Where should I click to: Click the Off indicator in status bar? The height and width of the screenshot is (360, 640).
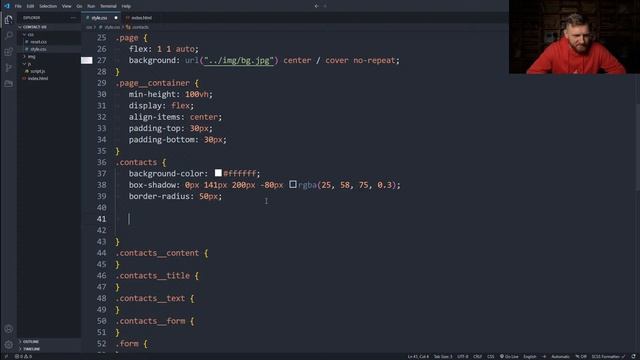click(x=581, y=356)
